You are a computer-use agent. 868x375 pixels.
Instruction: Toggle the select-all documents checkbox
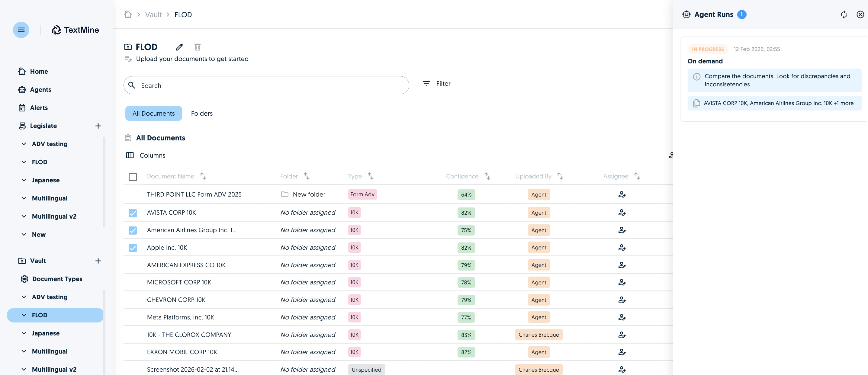pos(133,177)
